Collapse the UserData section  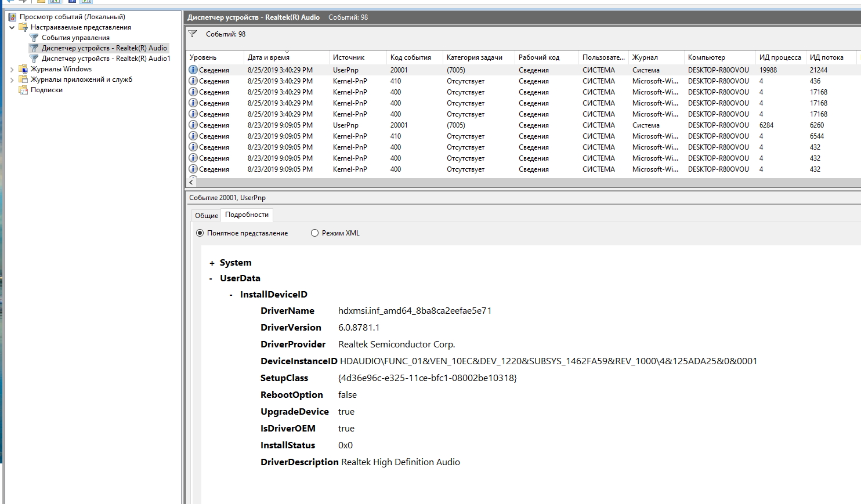click(211, 278)
